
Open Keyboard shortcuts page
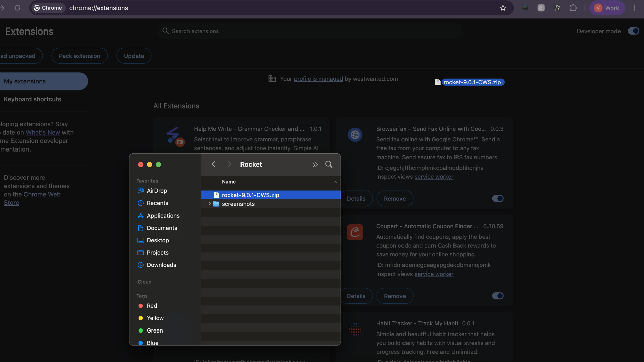click(x=33, y=99)
